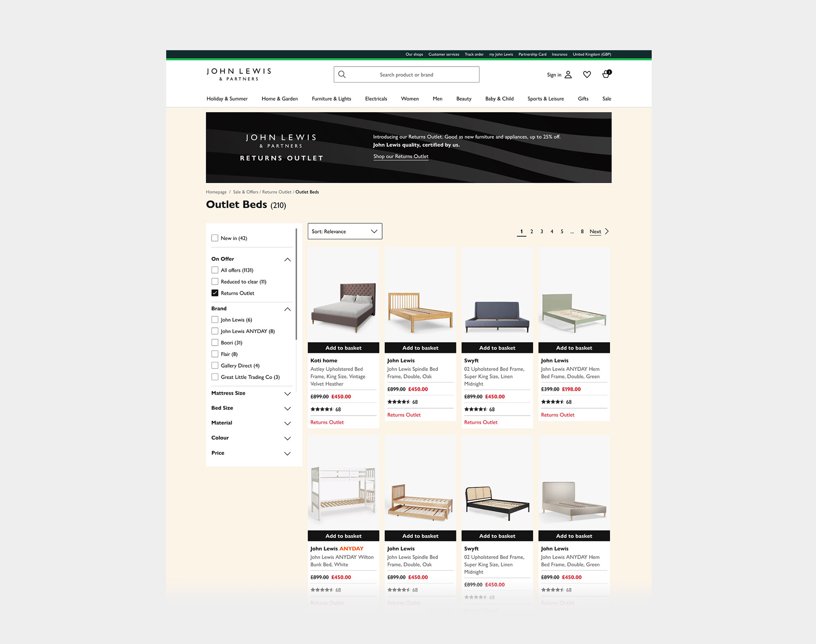Open the shopping basket icon
This screenshot has width=816, height=644.
coord(606,74)
